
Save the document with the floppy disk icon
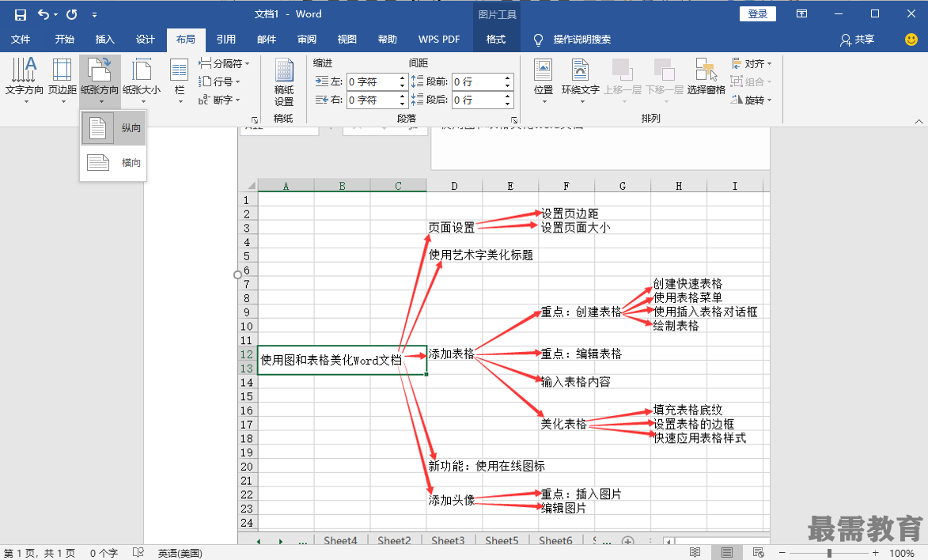20,14
